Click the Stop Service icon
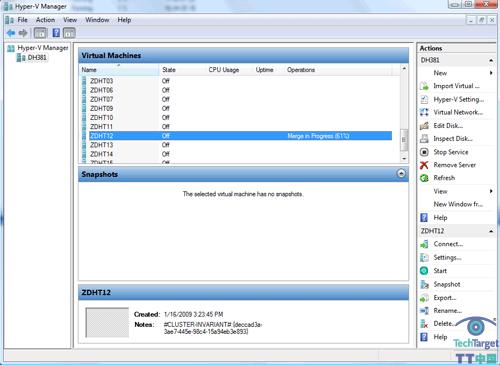Image resolution: width=500 pixels, height=365 pixels. pyautogui.click(x=424, y=152)
